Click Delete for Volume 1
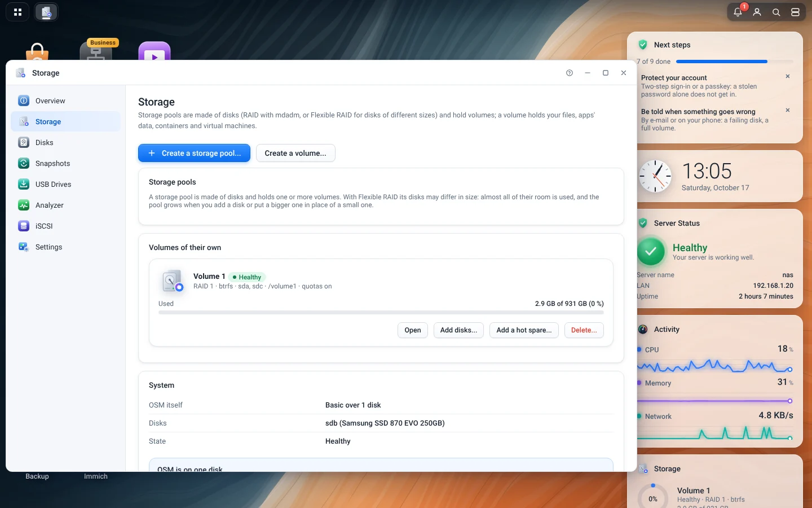Screen dimensions: 812x508 click(x=584, y=330)
